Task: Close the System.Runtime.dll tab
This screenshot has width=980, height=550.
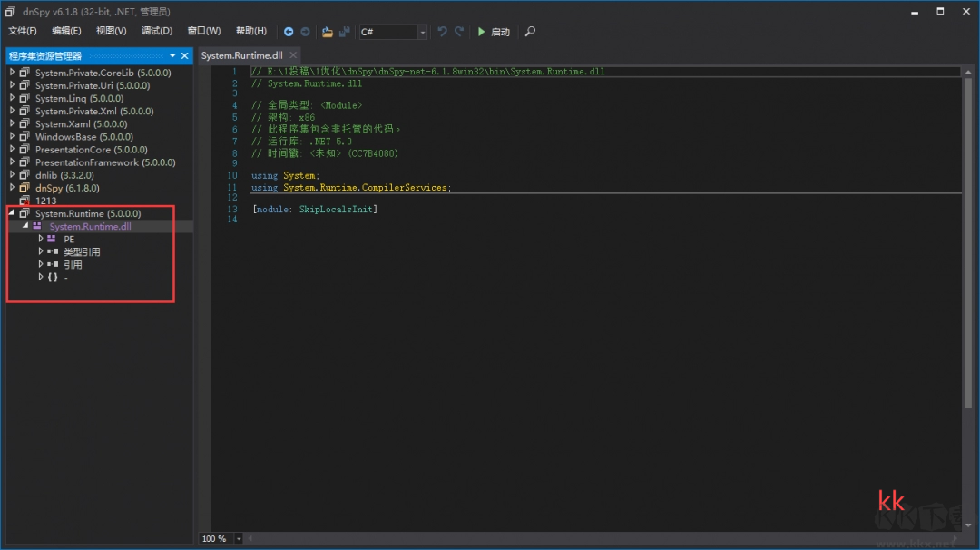Action: [x=290, y=54]
